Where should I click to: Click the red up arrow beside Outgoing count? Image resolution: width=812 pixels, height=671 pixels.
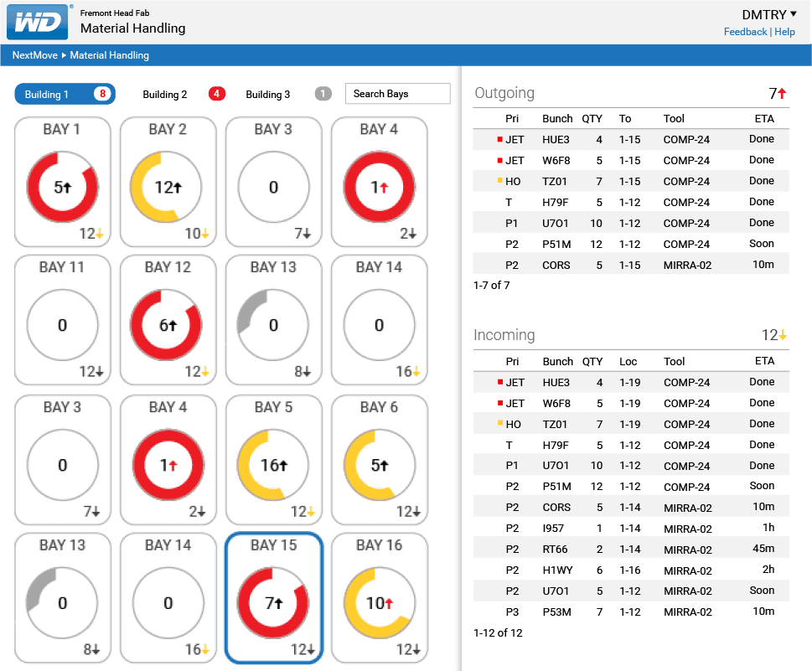pyautogui.click(x=783, y=94)
